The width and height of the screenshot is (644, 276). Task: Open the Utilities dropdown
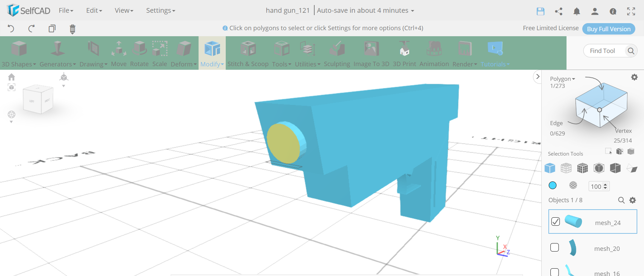[308, 54]
